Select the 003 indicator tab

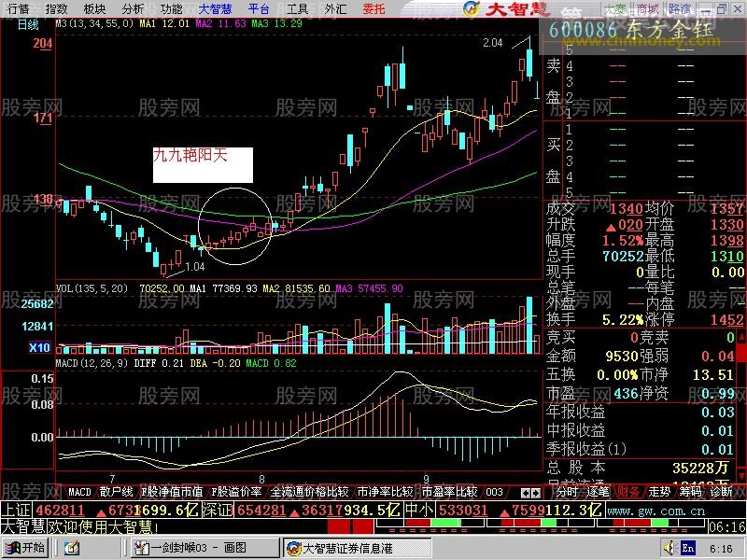[x=494, y=492]
